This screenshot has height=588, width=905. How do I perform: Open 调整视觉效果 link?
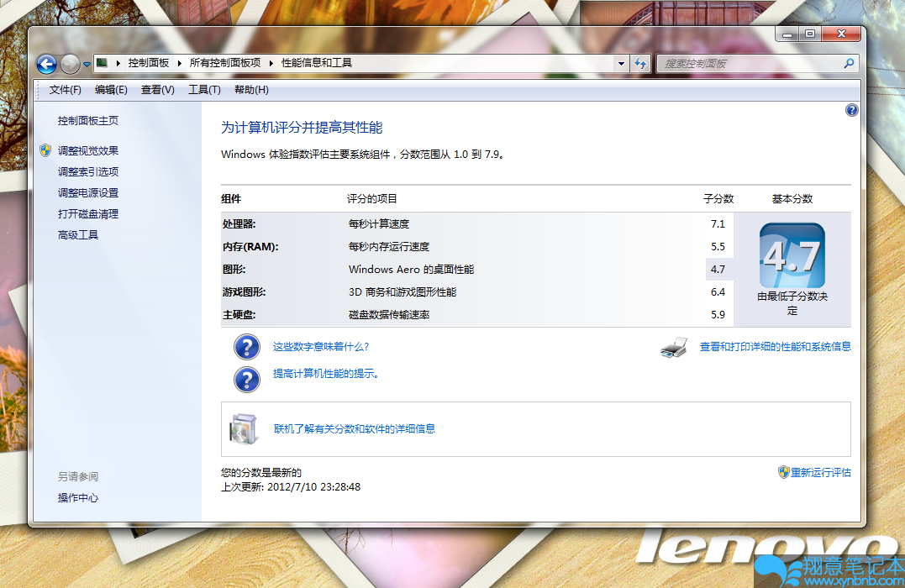[87, 151]
